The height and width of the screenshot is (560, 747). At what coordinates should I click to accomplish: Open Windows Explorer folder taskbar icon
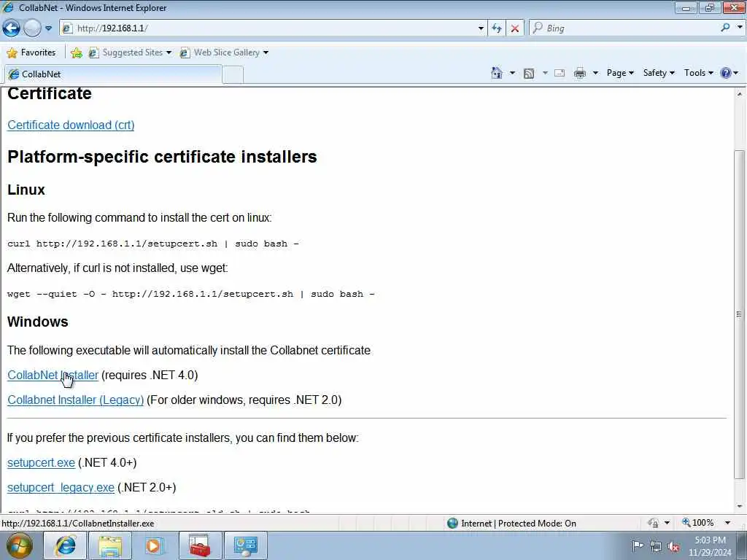[110, 545]
